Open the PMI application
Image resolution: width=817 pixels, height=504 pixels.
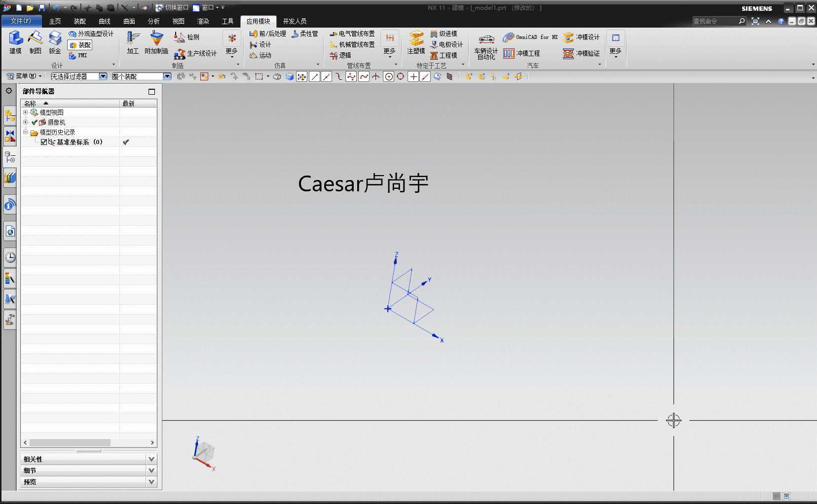tap(78, 56)
